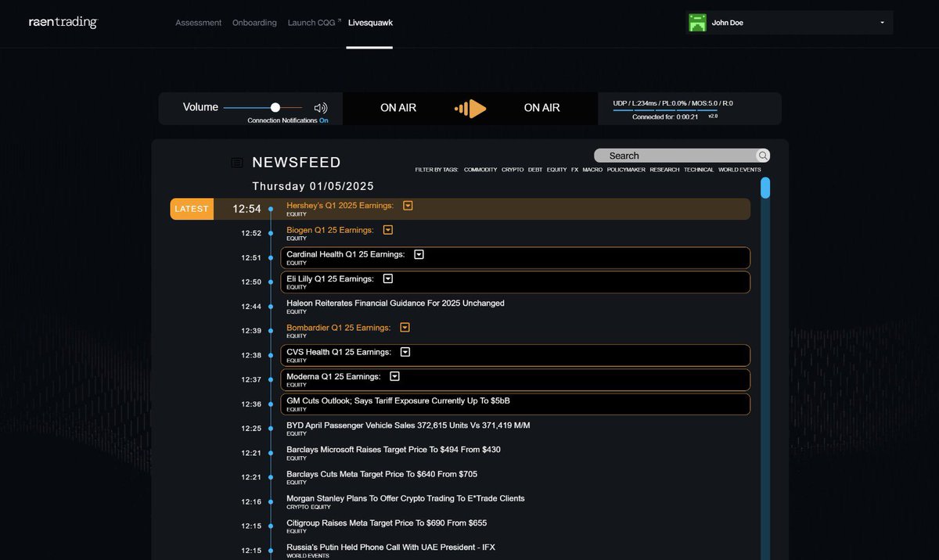Click John Doe's green avatar
939x560 pixels.
coord(697,23)
